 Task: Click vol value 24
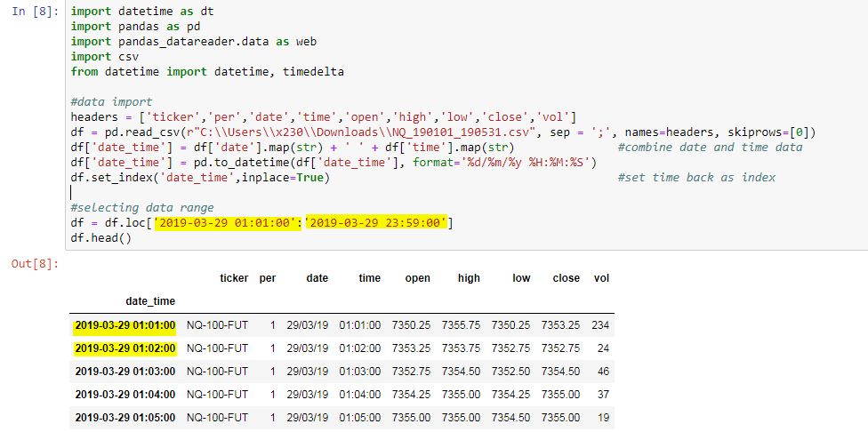click(603, 348)
